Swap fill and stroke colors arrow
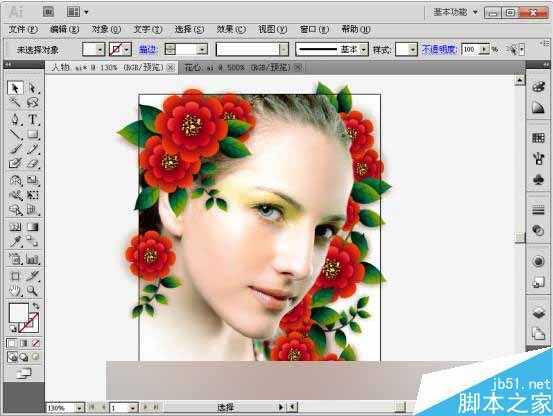 pos(36,306)
